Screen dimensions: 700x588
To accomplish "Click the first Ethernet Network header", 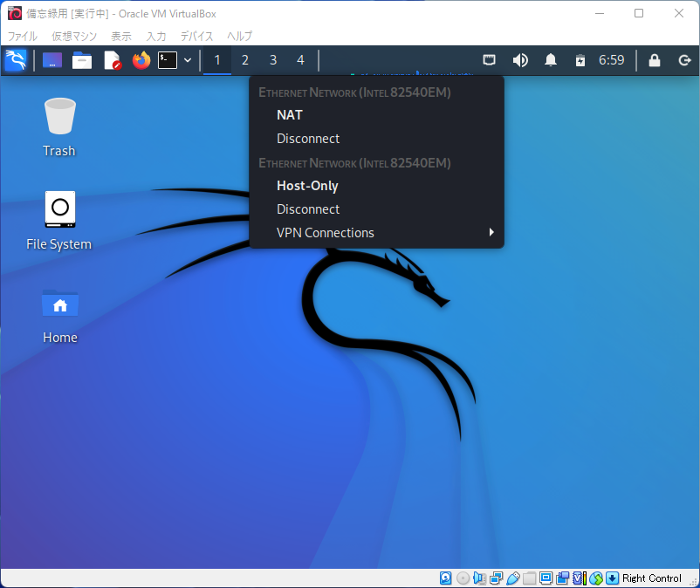I will 354,92.
